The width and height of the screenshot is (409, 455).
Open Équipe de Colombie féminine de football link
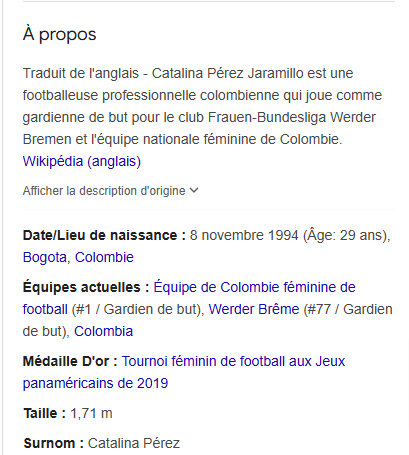tap(189, 298)
